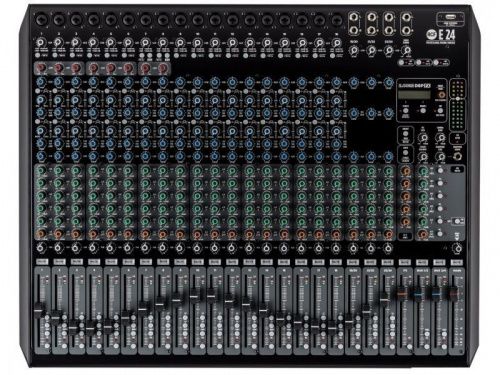
Task: Toggle the mute button above main fader
Action: 457,262
